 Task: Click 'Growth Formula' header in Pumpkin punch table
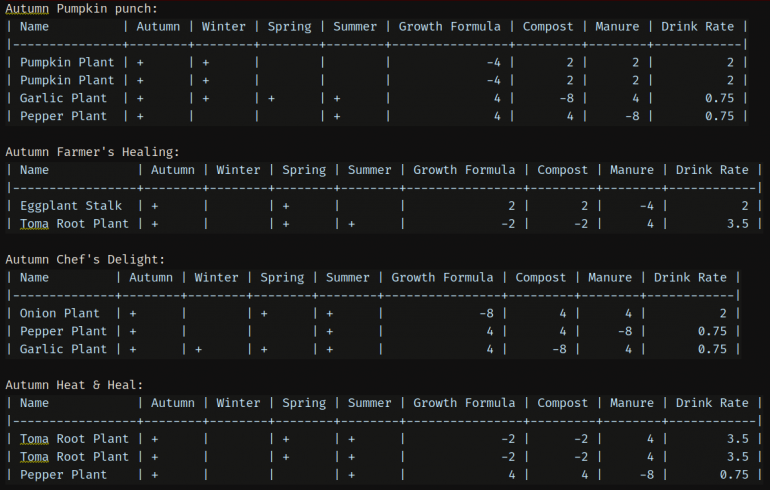pos(449,27)
